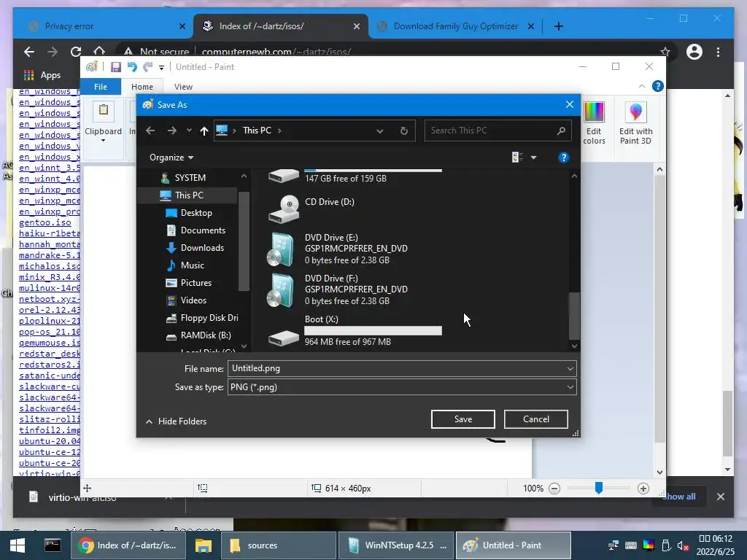Viewport: 747px width, 560px height.
Task: Expand the address bar history dropdown
Action: pyautogui.click(x=379, y=131)
